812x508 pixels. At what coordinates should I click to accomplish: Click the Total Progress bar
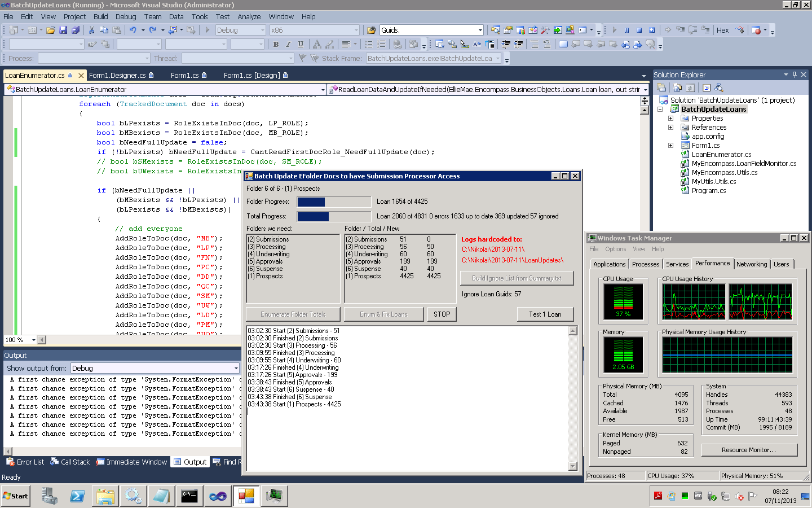click(x=333, y=216)
